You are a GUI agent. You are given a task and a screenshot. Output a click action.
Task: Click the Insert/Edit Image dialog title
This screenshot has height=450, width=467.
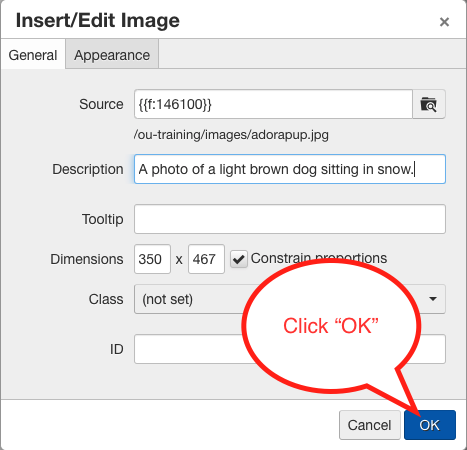[x=98, y=20]
